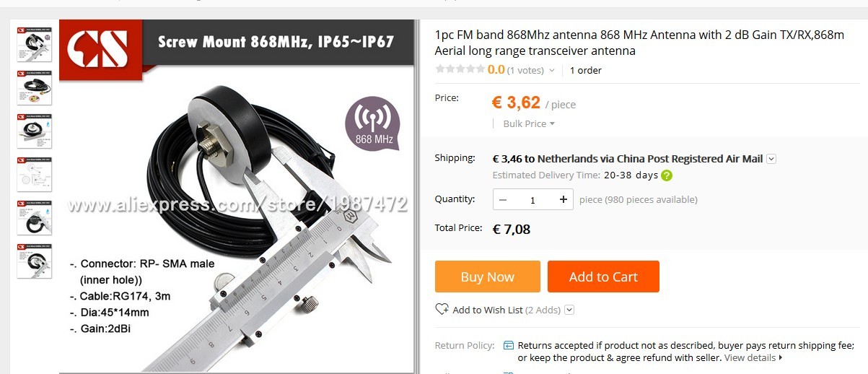Open the shipping method dropdown arrow
This screenshot has height=374, width=868.
click(771, 159)
